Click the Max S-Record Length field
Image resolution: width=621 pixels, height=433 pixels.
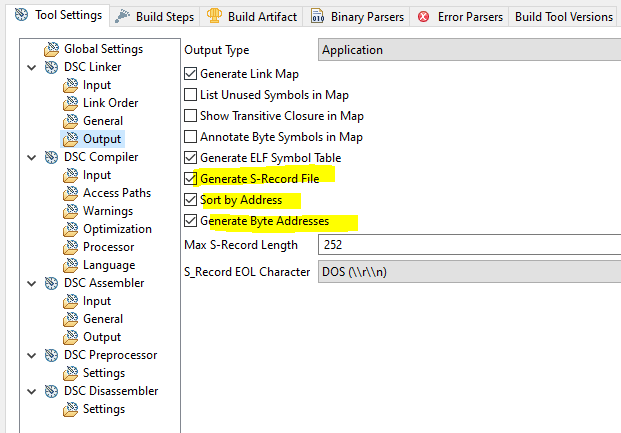coord(469,245)
